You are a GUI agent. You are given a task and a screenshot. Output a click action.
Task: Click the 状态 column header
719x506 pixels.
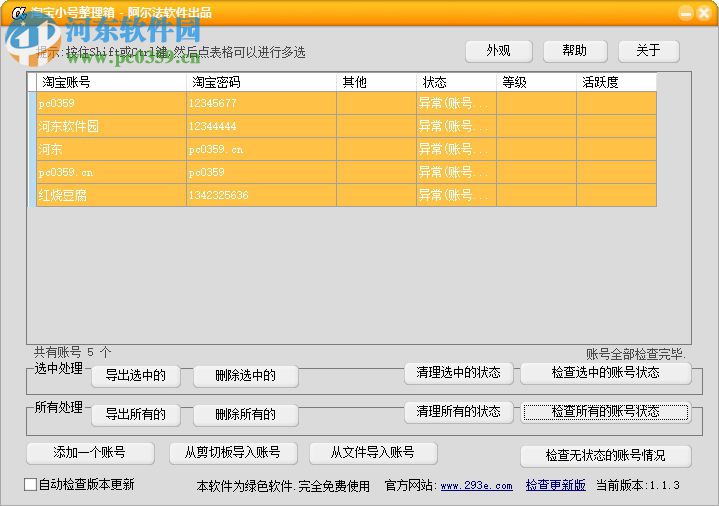456,82
